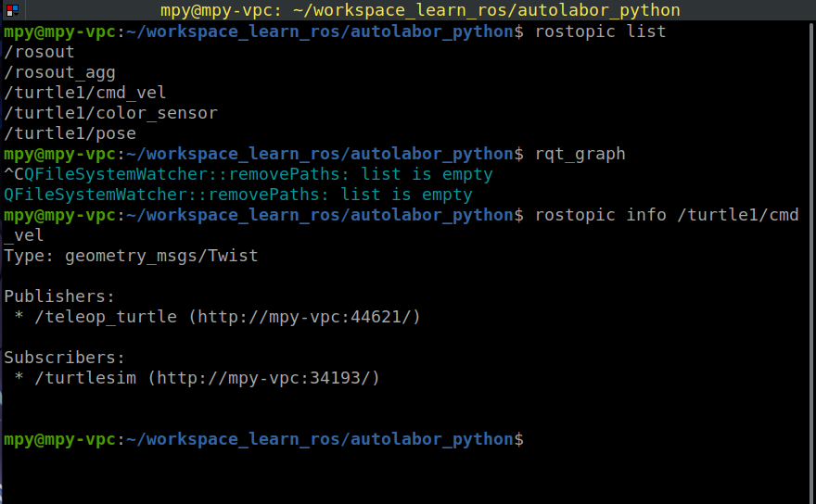
Task: Click the 'rqt_graph' command text
Action: [580, 154]
